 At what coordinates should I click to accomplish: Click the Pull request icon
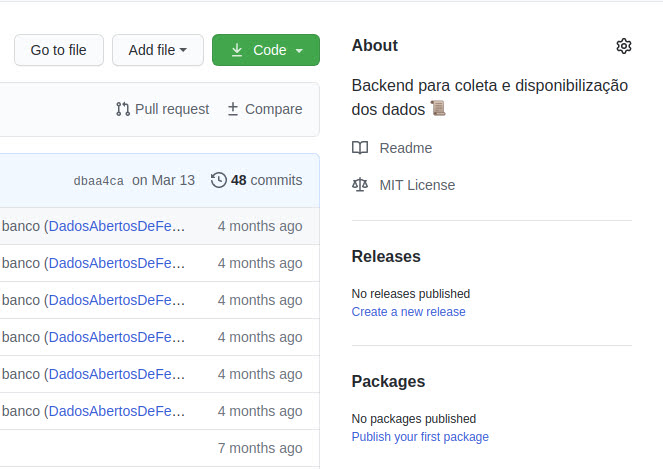(x=123, y=109)
